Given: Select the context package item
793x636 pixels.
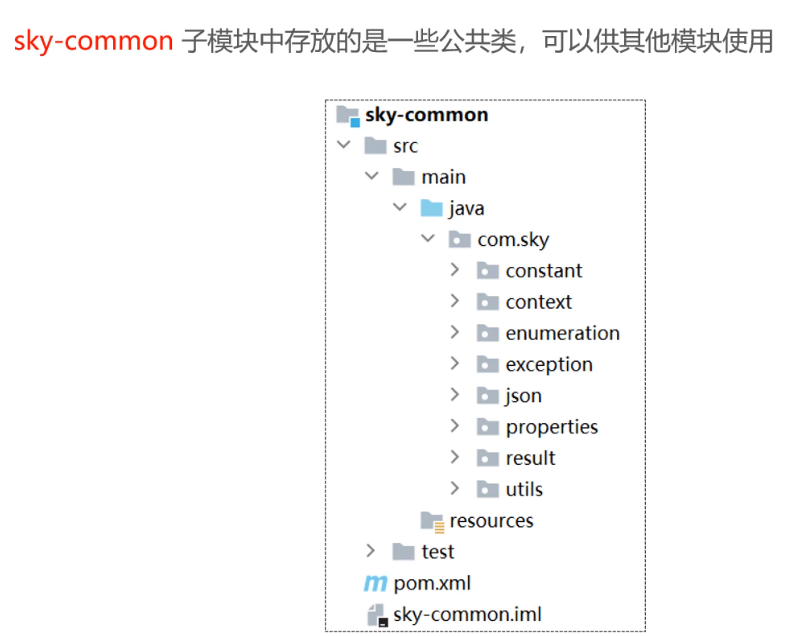Looking at the screenshot, I should (538, 302).
